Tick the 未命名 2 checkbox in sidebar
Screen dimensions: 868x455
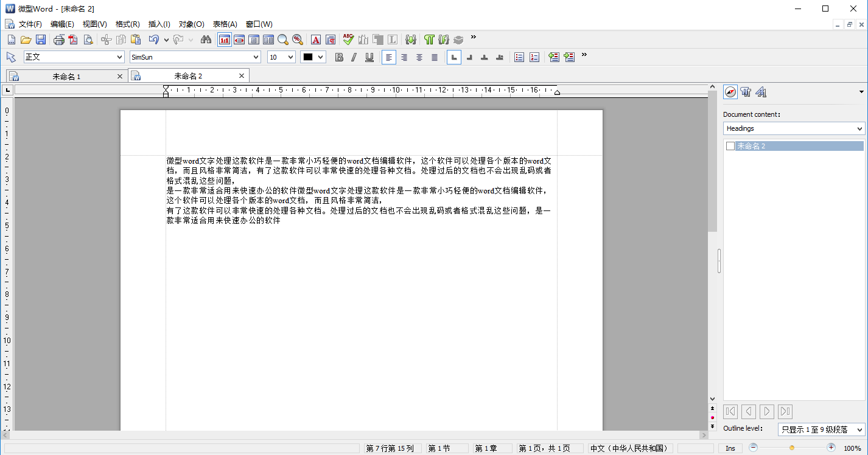[x=730, y=146]
